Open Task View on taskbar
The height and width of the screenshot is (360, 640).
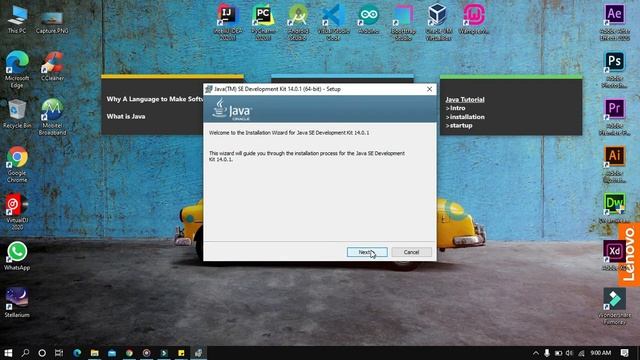[59, 353]
